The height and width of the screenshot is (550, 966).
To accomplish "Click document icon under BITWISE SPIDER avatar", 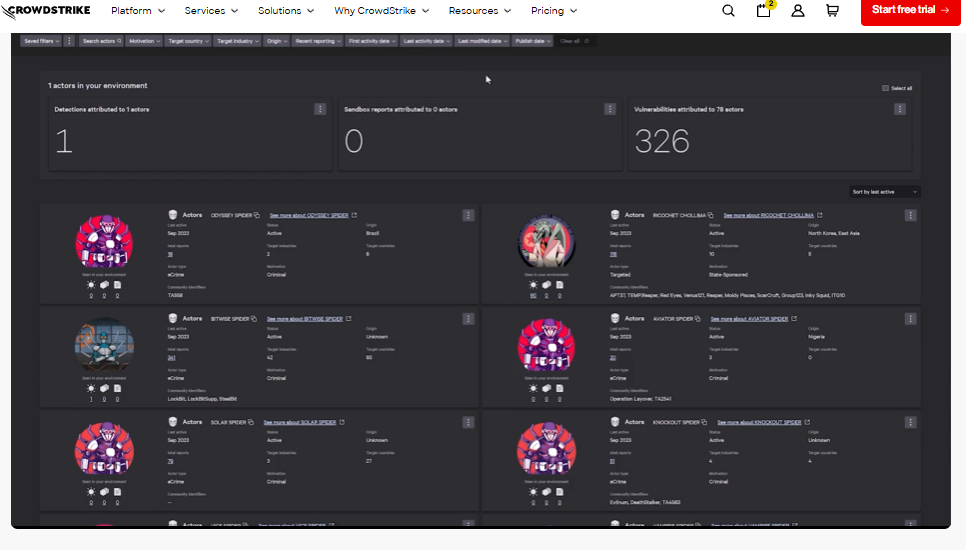I will pyautogui.click(x=117, y=388).
